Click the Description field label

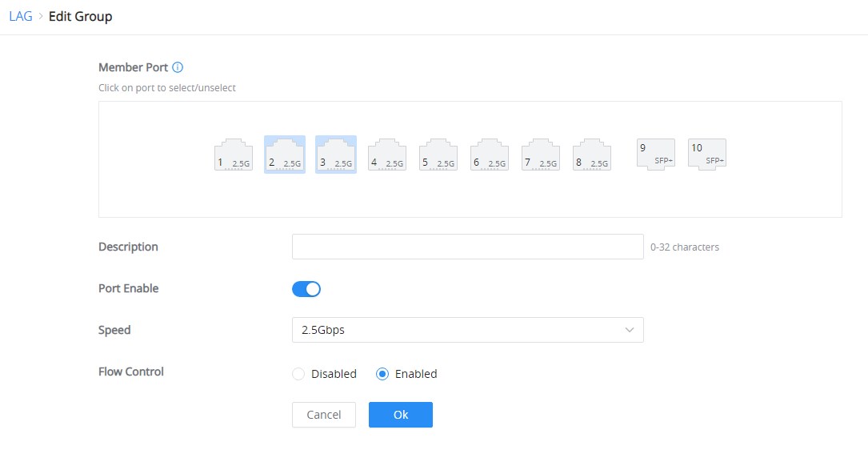[x=129, y=247]
